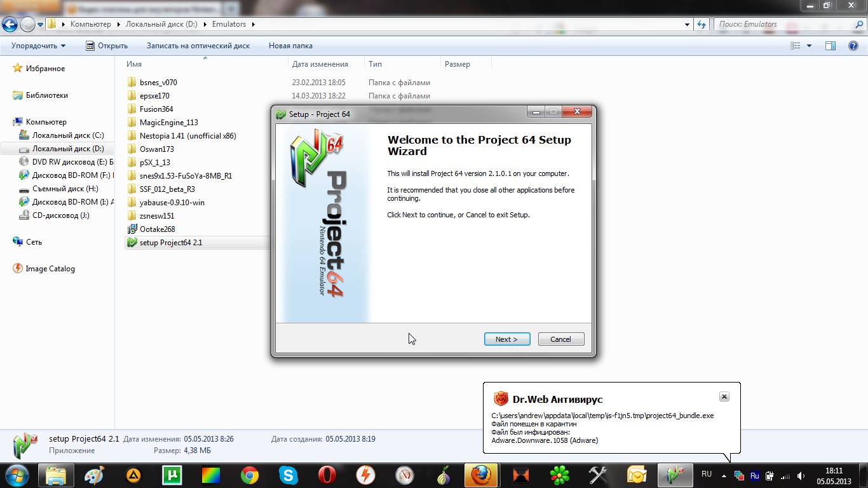Click the Project64 setup taskbar icon

pyautogui.click(x=675, y=475)
